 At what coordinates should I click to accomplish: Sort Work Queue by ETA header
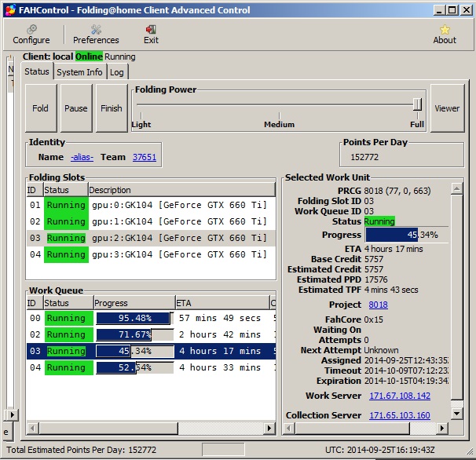click(x=222, y=303)
